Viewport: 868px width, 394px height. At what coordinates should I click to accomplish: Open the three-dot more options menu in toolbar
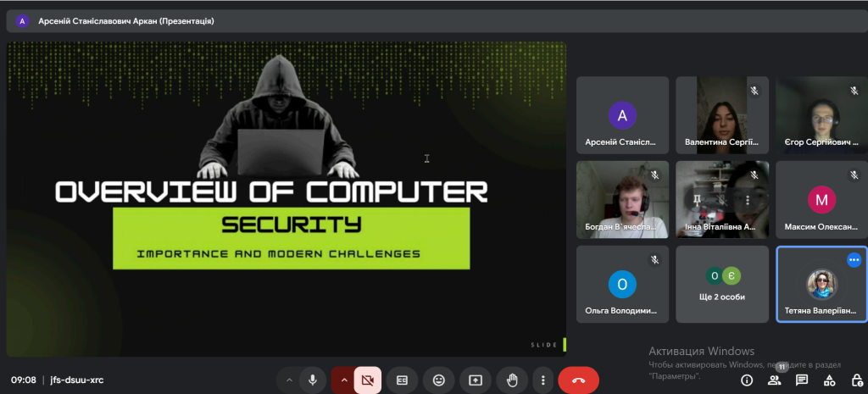click(x=542, y=380)
